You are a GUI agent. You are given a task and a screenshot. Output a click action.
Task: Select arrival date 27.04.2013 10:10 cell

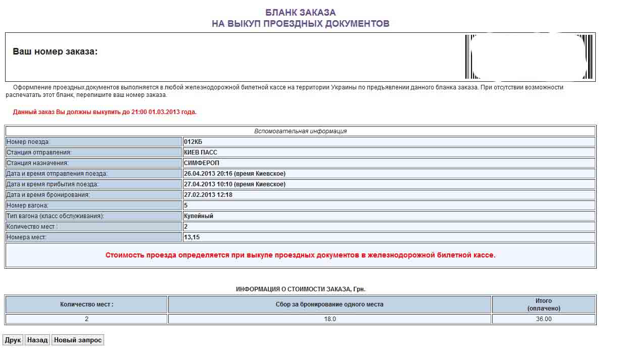click(234, 184)
